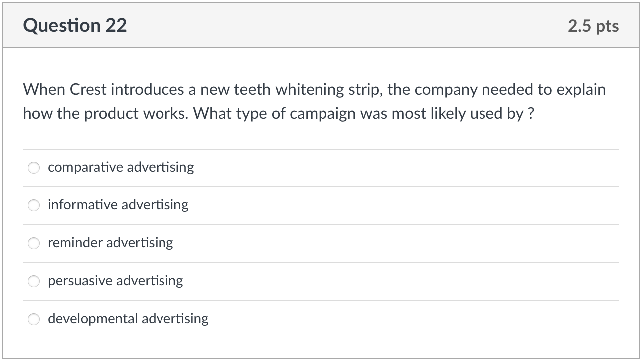Click the "developmental advertising" answer text

[x=128, y=319]
